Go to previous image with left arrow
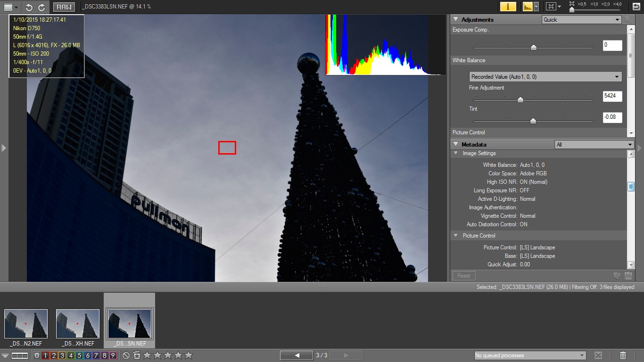This screenshot has width=644, height=362. [x=297, y=355]
